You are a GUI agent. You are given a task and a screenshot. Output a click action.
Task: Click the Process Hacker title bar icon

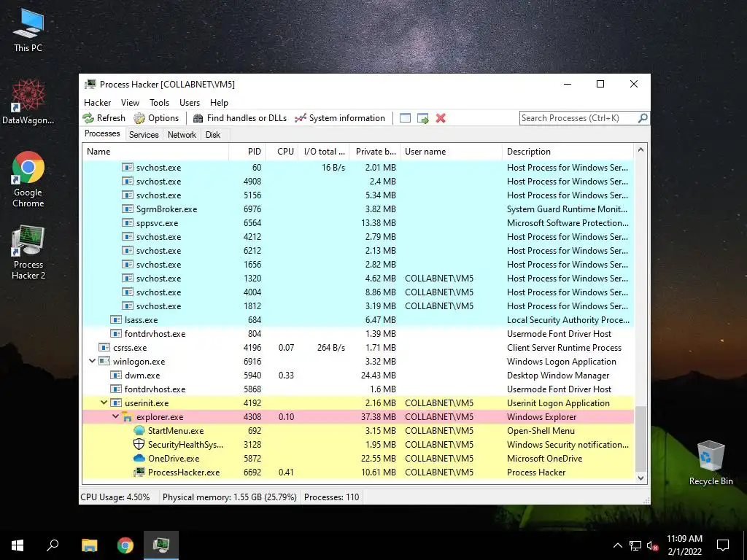point(90,85)
